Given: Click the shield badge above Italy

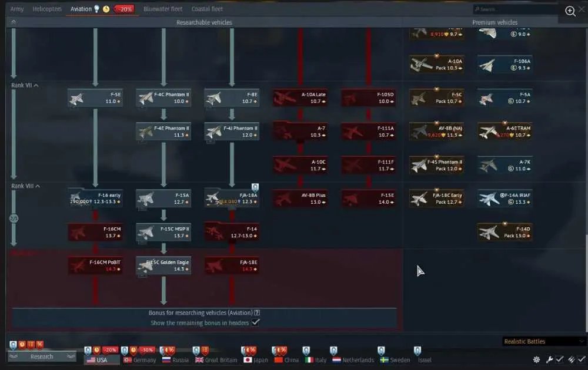Looking at the screenshot, I should click(x=306, y=351).
